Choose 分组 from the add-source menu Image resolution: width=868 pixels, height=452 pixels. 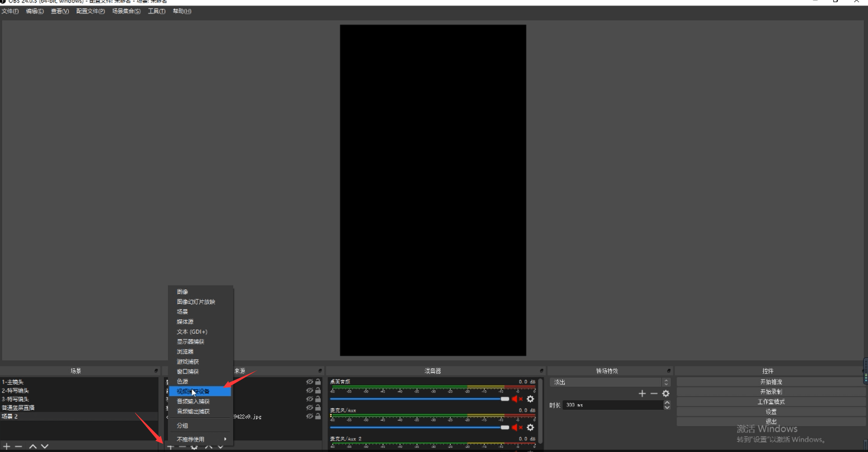200,426
